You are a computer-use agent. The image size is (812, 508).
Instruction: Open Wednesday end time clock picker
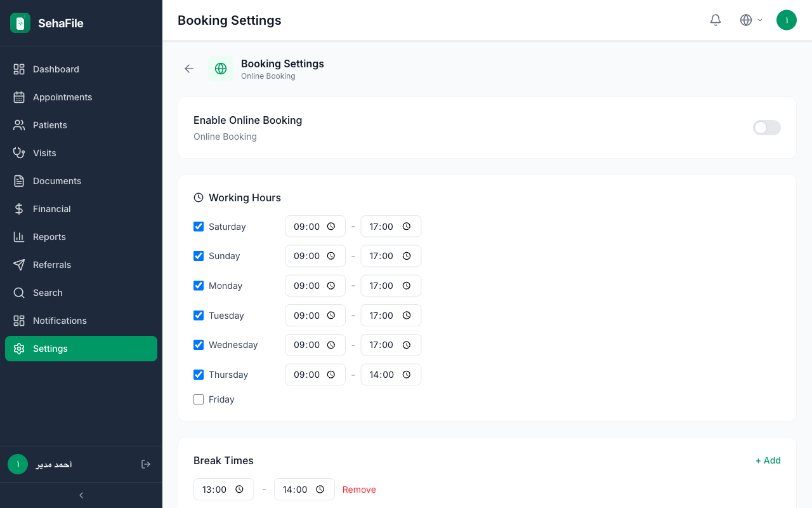[407, 345]
